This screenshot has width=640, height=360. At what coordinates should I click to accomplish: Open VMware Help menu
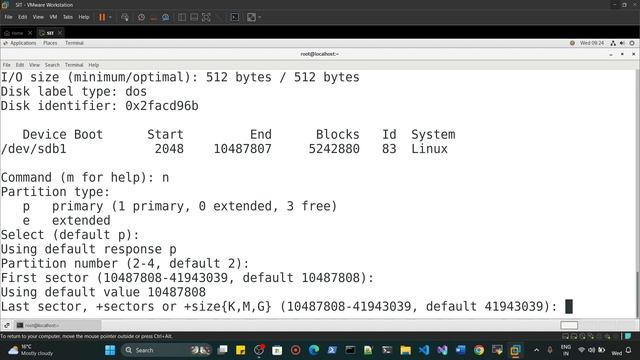(x=84, y=17)
